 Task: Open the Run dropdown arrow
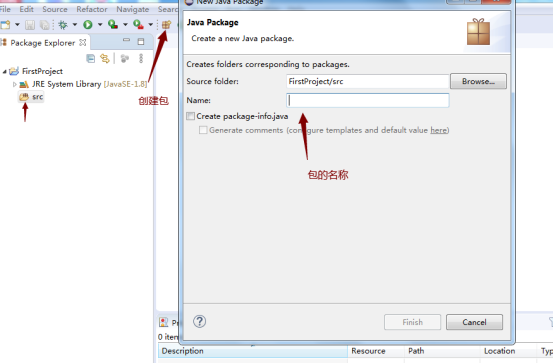point(100,25)
